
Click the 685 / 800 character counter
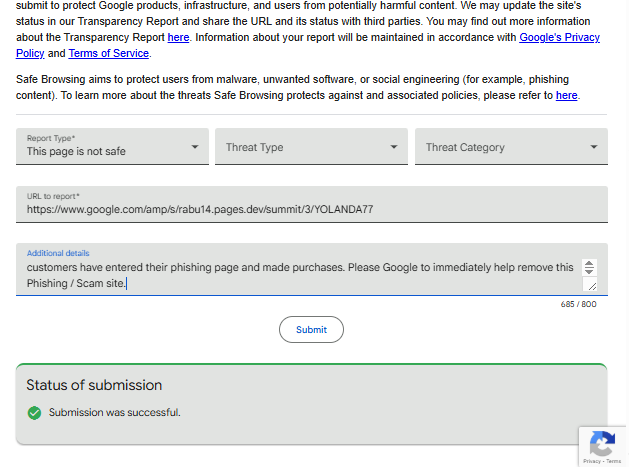(578, 304)
